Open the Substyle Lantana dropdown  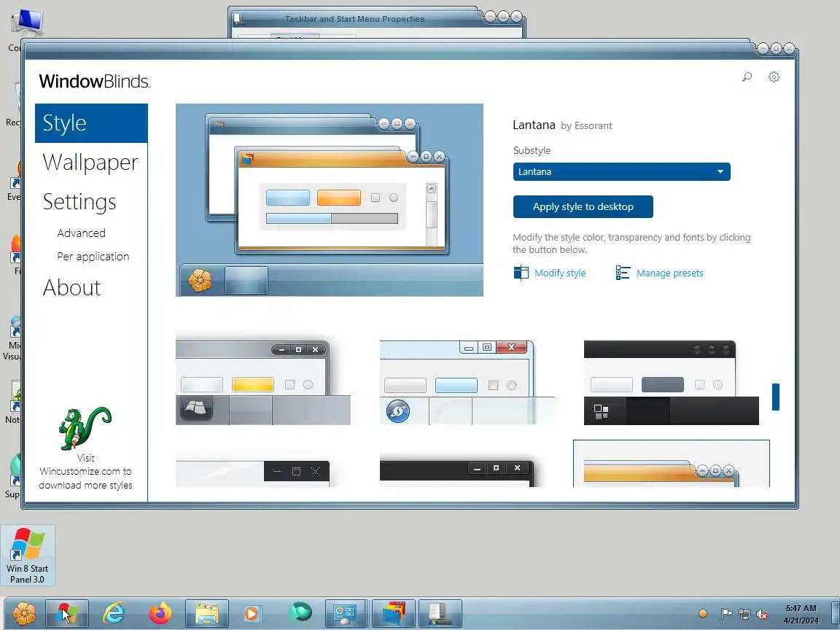click(x=621, y=172)
